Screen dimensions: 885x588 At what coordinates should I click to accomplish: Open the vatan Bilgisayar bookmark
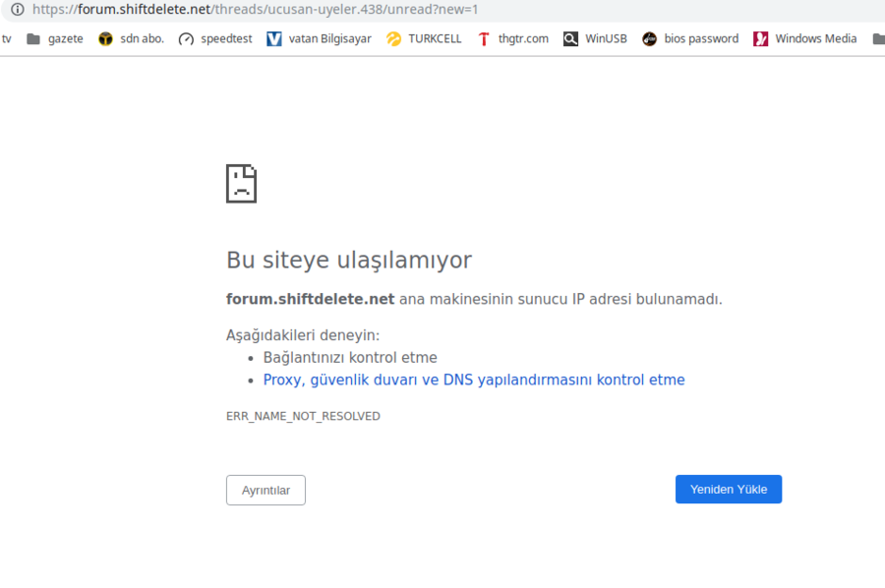coord(320,38)
